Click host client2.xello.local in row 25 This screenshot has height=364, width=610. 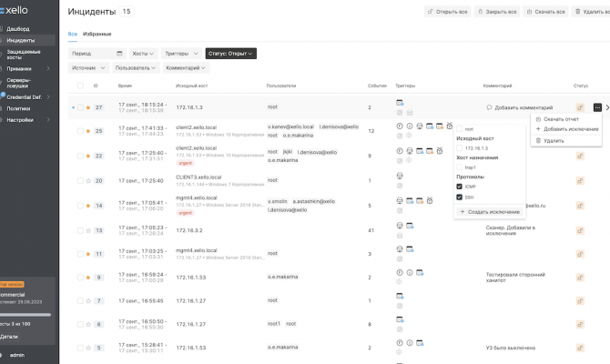(x=196, y=127)
